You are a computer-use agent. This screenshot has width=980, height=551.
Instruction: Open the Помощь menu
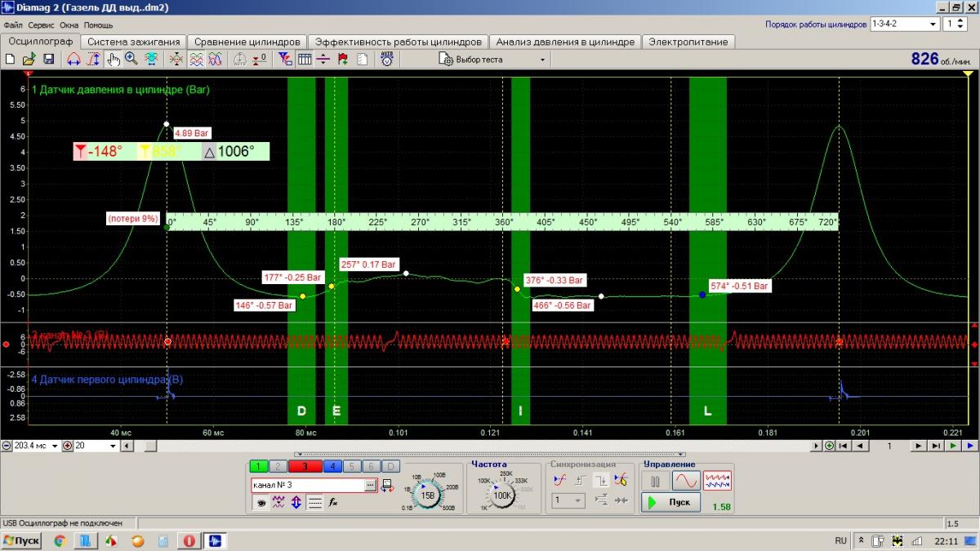pos(98,25)
